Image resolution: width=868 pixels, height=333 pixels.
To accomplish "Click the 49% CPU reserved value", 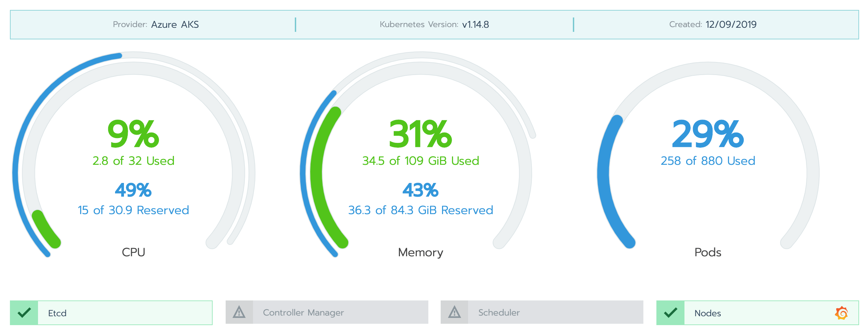I will tap(133, 190).
